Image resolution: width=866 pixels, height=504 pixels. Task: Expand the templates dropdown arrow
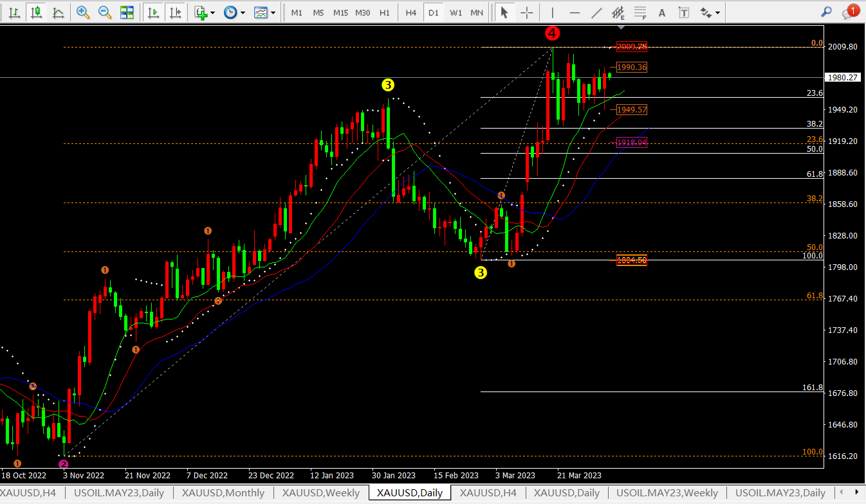273,12
